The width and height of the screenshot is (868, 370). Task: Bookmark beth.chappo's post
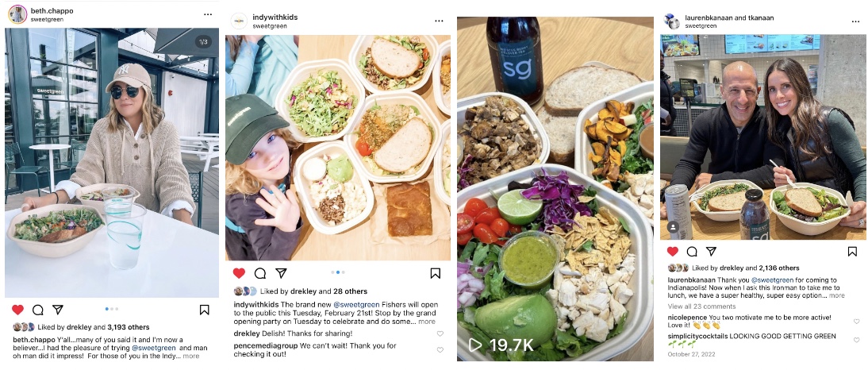[204, 310]
